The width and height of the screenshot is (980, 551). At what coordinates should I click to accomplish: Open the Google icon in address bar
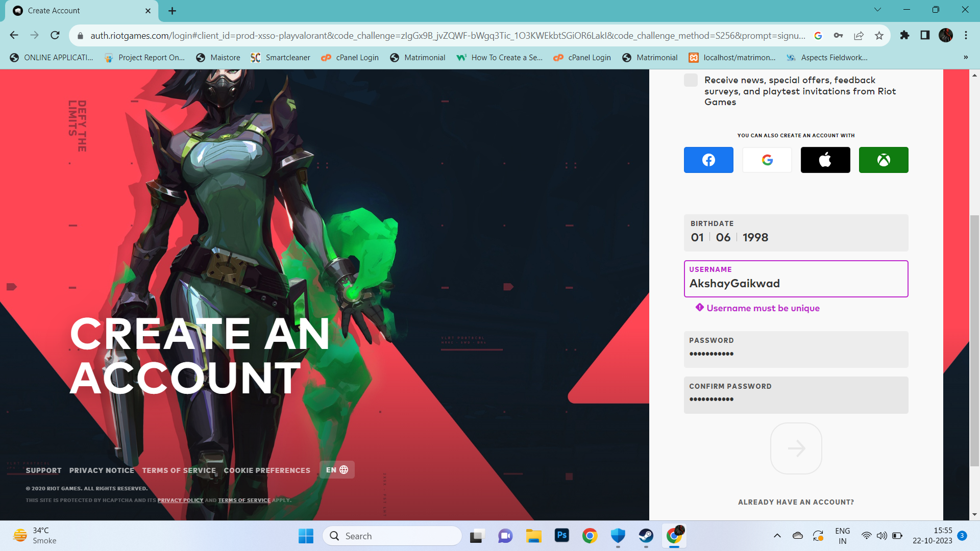click(x=818, y=35)
